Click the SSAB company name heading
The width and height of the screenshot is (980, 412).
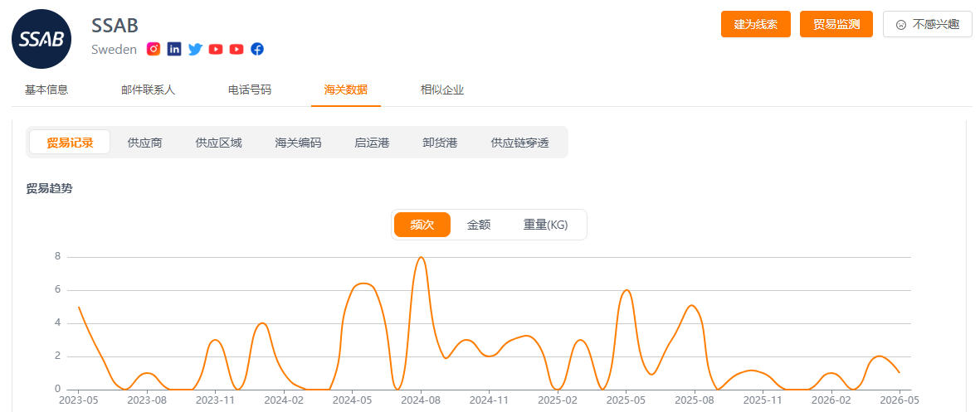[115, 26]
